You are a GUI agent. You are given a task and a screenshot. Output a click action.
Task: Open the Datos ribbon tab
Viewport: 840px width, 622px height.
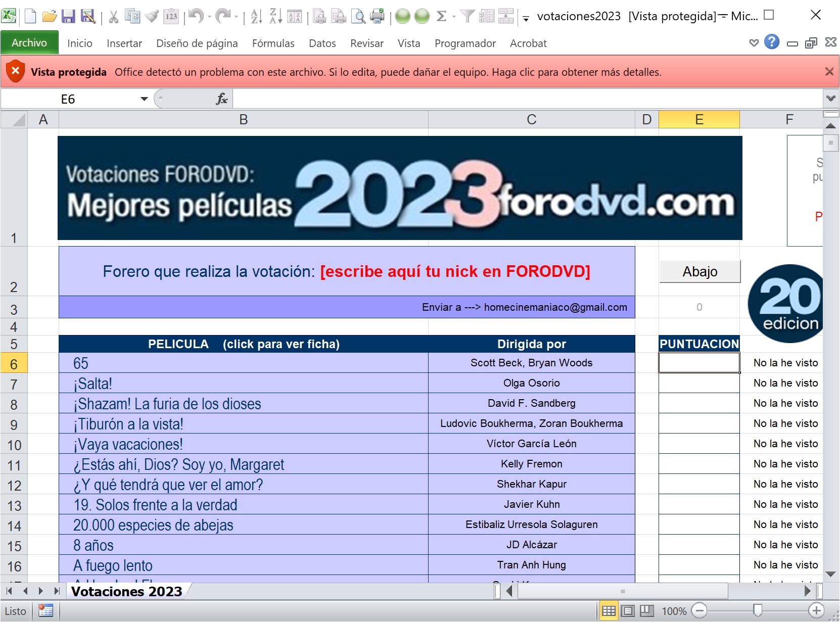click(322, 43)
